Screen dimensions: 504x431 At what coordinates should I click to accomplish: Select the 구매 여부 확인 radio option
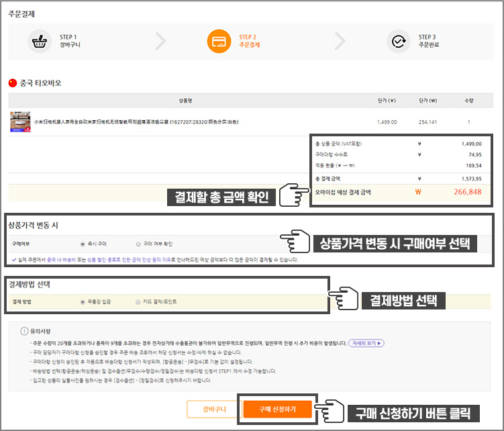pyautogui.click(x=138, y=244)
